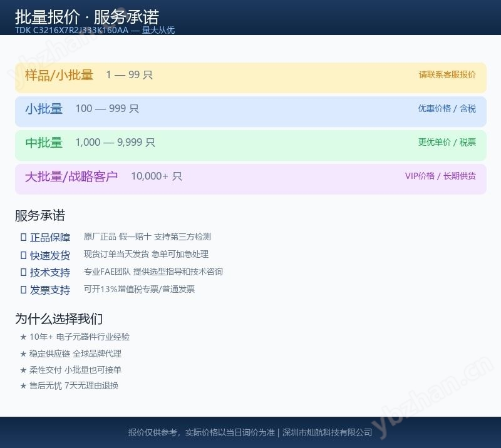This screenshot has height=448, width=501.
Task: Click the company name 深圳市灿航科技有限公司 in footer
Action: pyautogui.click(x=327, y=432)
